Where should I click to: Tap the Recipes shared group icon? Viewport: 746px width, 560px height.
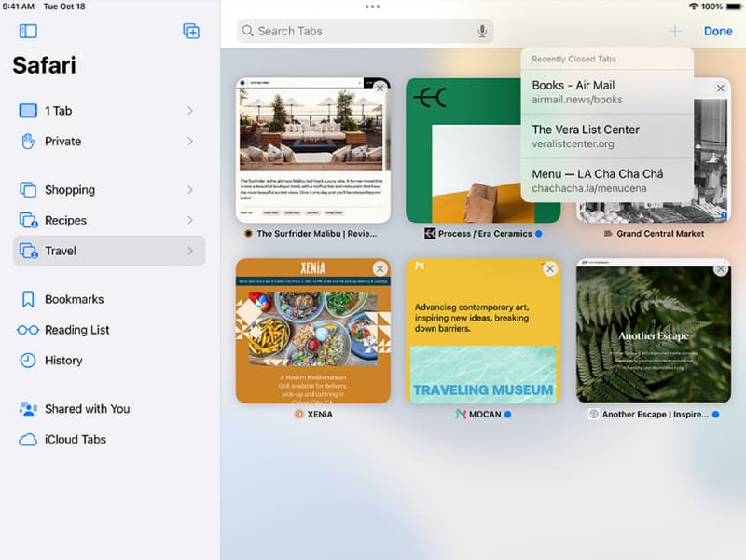[x=29, y=221]
